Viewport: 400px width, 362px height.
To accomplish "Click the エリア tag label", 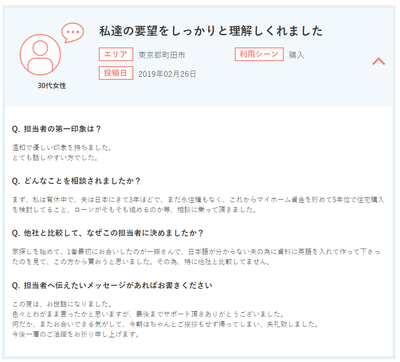I will pos(116,54).
